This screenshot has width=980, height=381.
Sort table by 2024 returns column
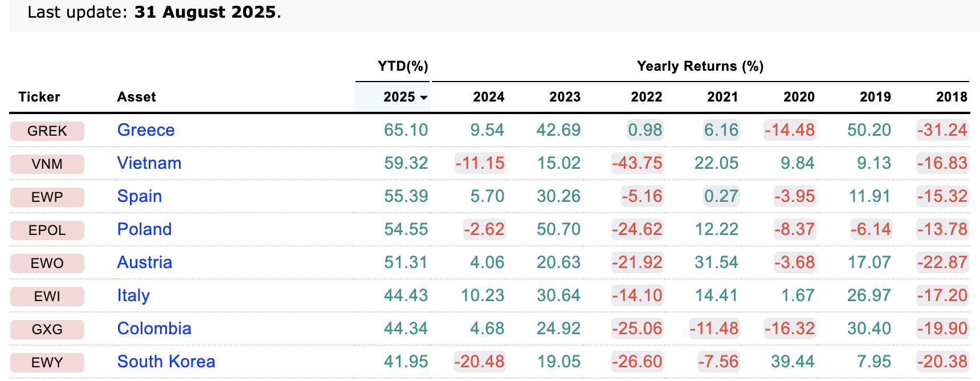click(488, 97)
